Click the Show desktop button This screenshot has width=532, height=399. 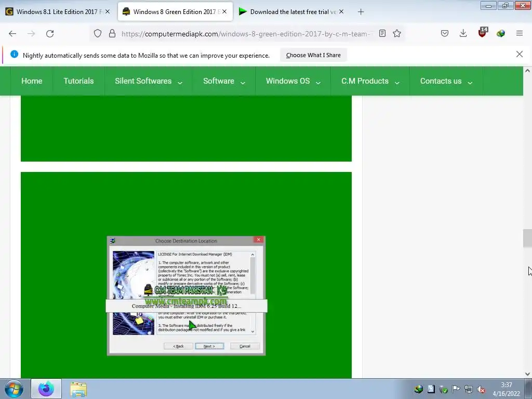[x=528, y=389]
